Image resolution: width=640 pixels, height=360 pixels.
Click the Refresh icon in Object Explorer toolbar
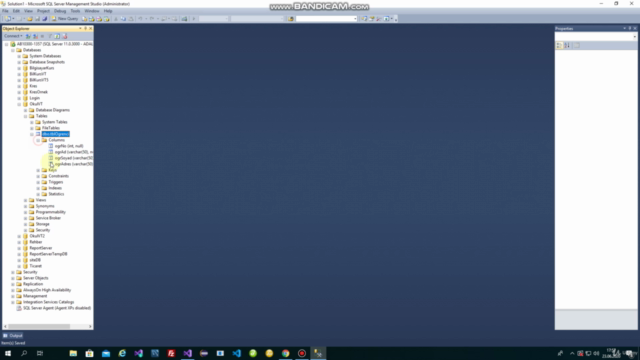58,36
